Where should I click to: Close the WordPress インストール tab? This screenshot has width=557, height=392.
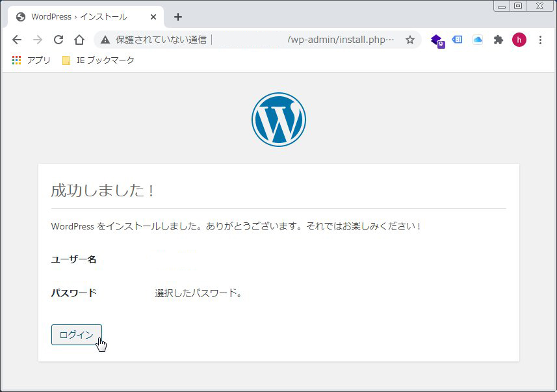(x=153, y=17)
